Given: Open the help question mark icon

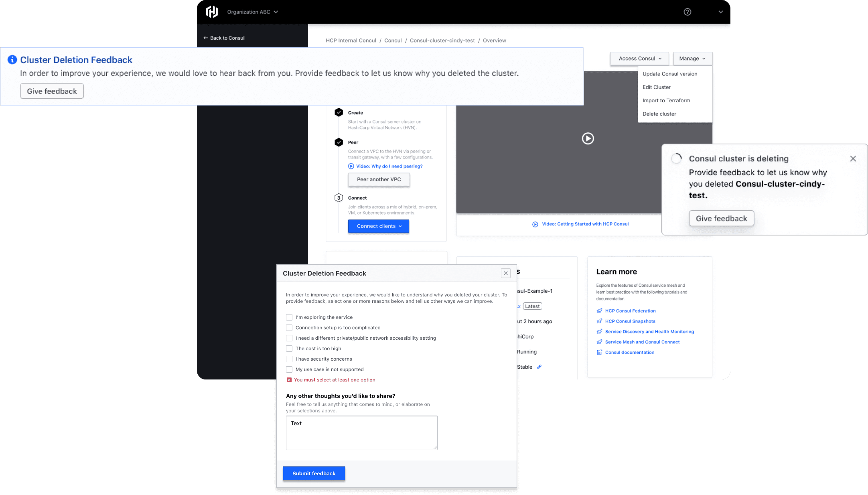Looking at the screenshot, I should pos(687,12).
